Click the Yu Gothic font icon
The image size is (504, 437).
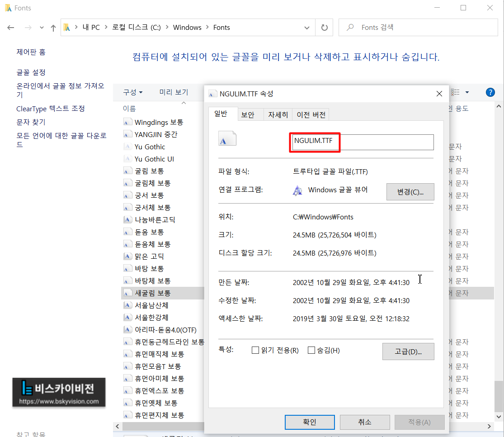click(127, 147)
